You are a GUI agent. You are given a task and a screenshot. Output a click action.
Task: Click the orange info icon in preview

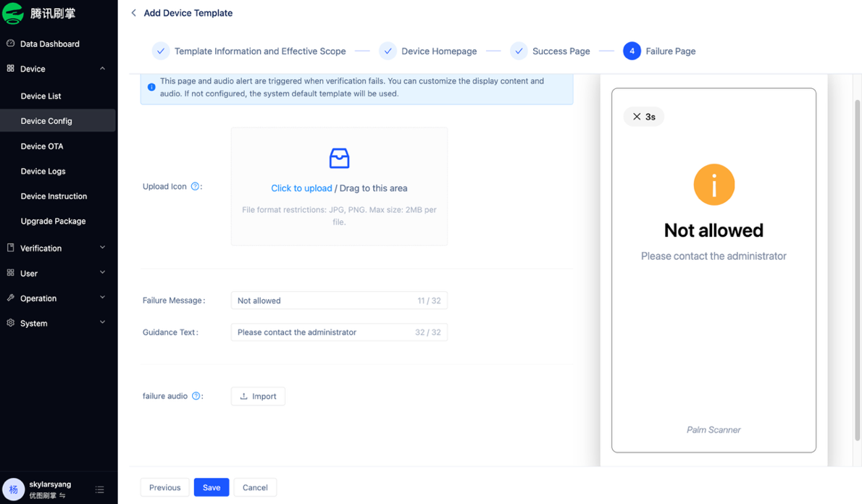[714, 185]
